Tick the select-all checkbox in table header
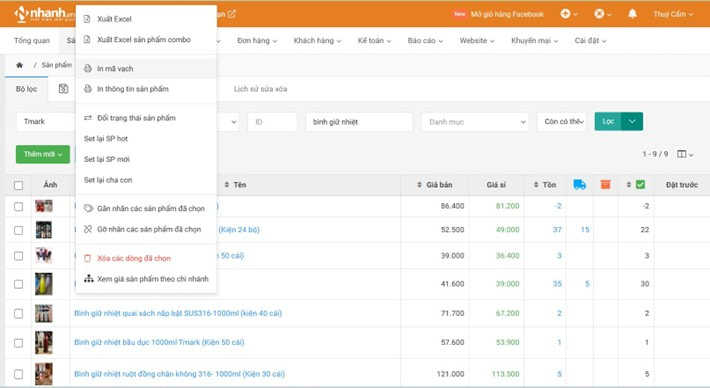The width and height of the screenshot is (710, 388). point(19,185)
